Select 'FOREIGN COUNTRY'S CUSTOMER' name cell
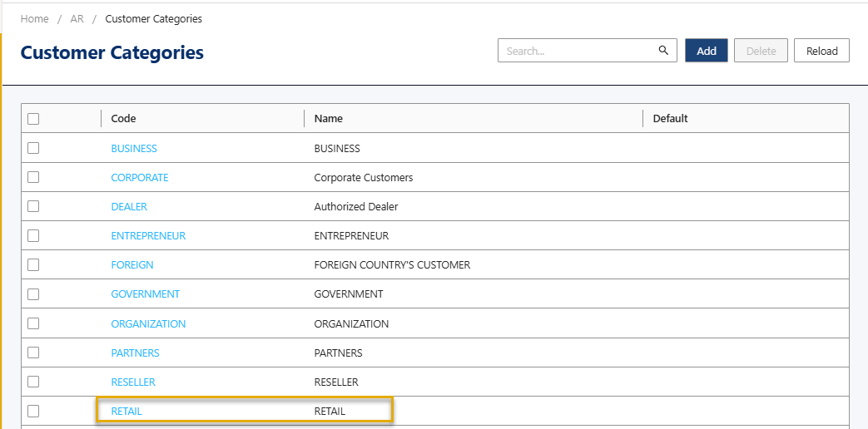Screen dimensions: 868x429 point(392,265)
